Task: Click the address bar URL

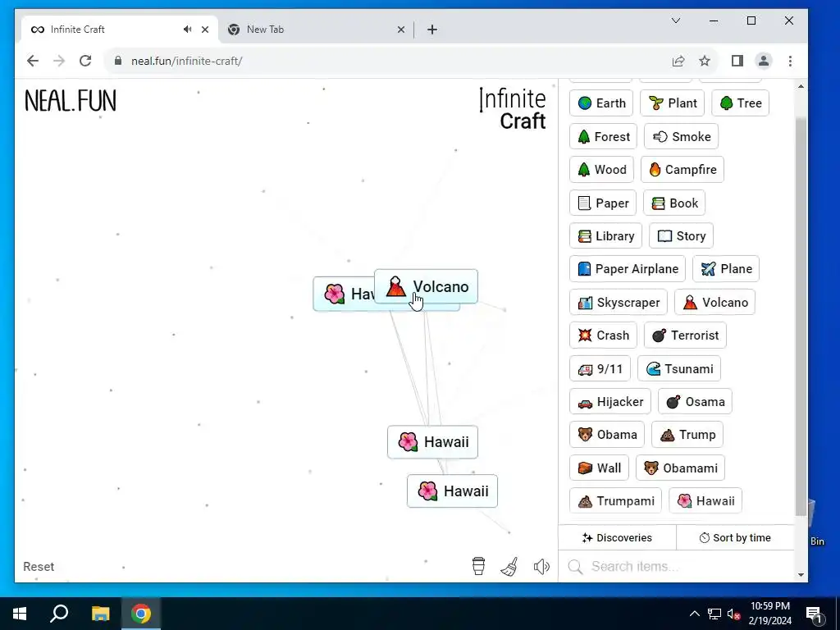Action: (186, 61)
